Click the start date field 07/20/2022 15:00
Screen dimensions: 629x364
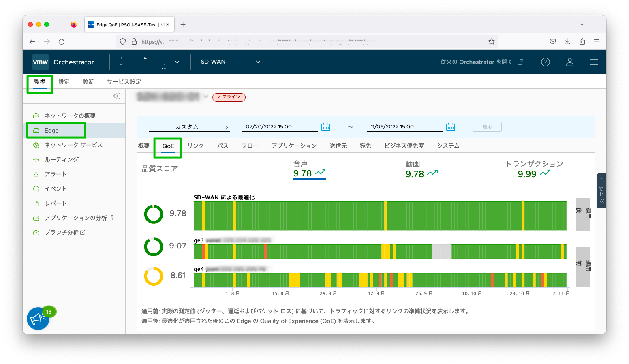[281, 127]
